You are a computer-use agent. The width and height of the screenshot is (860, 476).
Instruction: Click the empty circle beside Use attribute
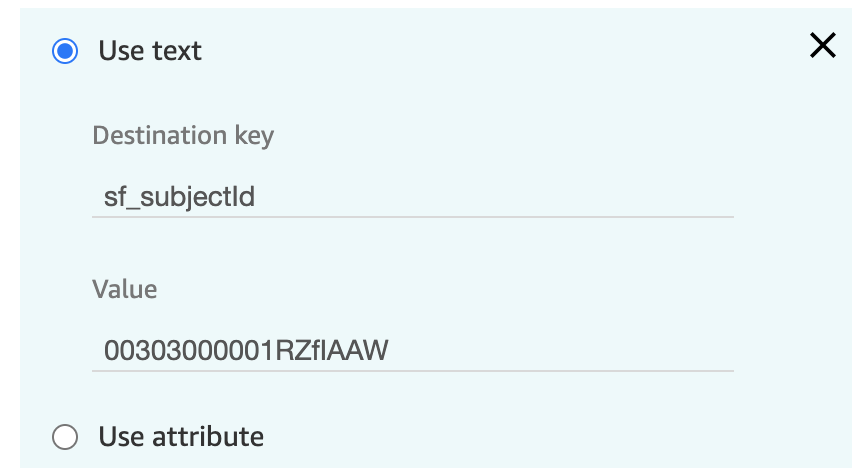tap(65, 437)
